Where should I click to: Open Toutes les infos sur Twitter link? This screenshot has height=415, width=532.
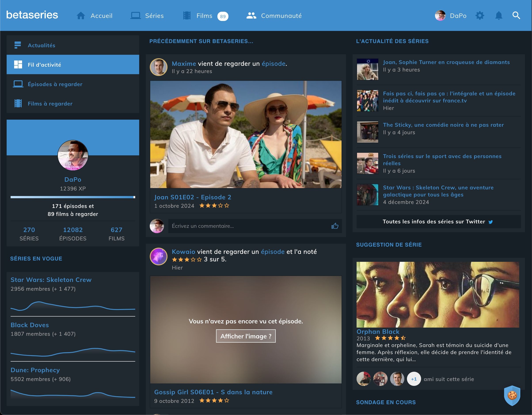[438, 221]
